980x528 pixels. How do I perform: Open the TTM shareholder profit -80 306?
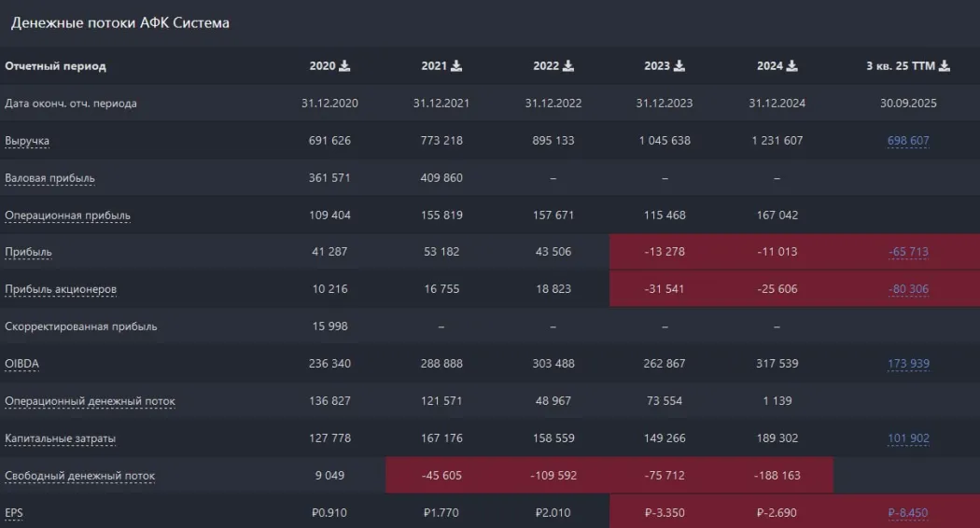[x=908, y=289]
